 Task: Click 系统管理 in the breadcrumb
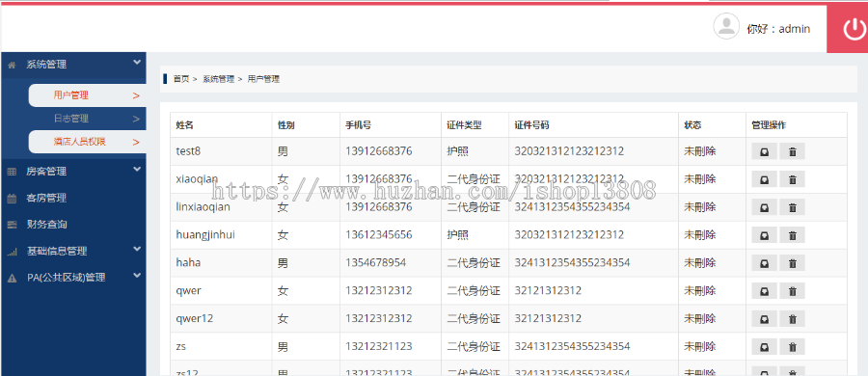[x=218, y=79]
